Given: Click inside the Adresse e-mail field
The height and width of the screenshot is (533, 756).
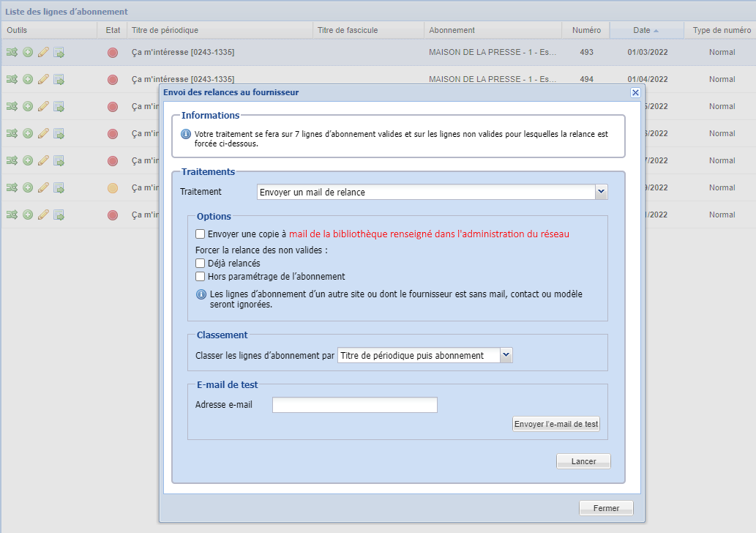Looking at the screenshot, I should tap(354, 405).
